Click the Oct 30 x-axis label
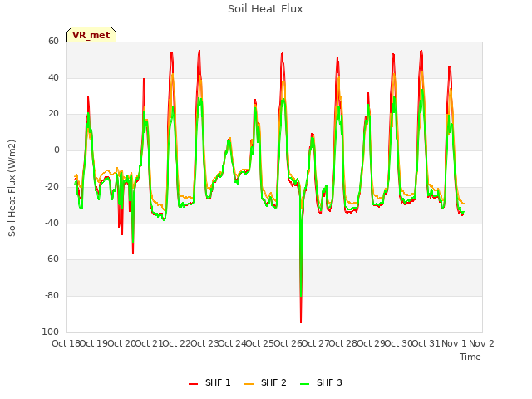This screenshot has height=399, width=532. [398, 343]
